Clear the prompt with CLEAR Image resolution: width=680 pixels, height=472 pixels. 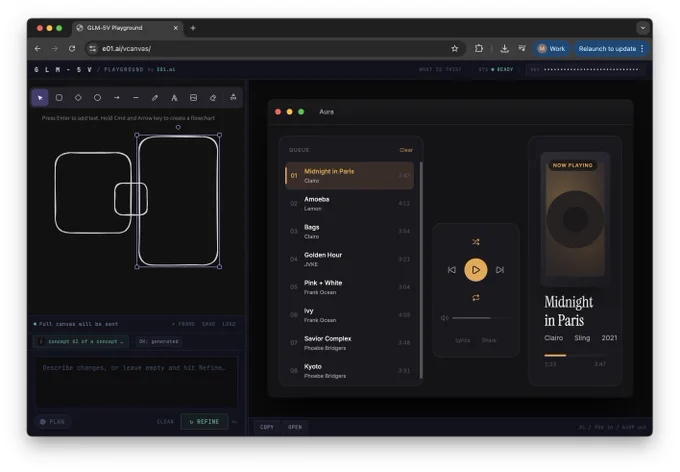[165, 422]
